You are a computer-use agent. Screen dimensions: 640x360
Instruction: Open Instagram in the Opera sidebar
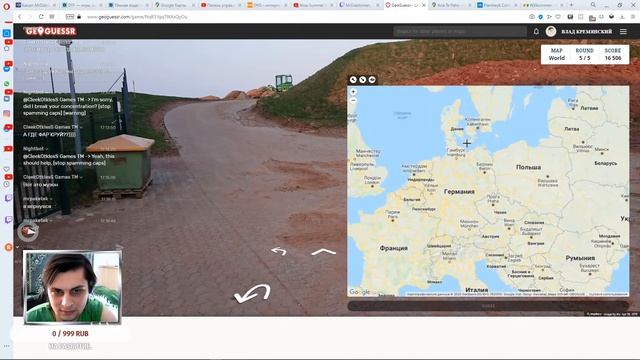(x=7, y=114)
